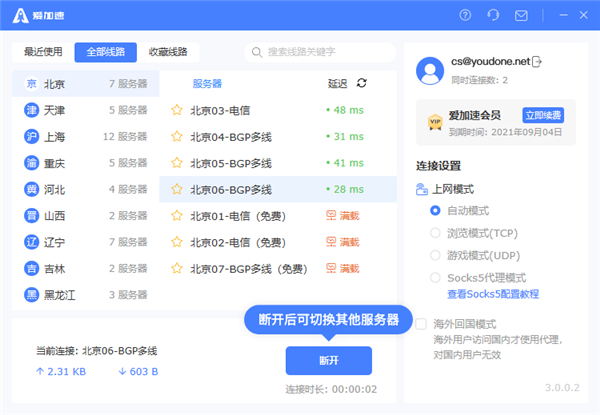Open the help question-mark icon
This screenshot has width=600, height=415.
click(465, 15)
